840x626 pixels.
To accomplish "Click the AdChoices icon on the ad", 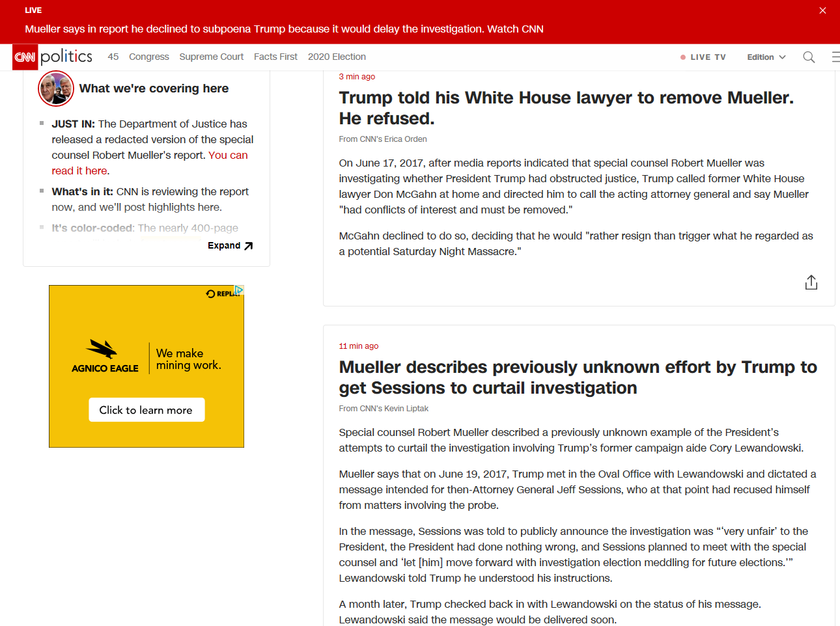I will pos(240,290).
